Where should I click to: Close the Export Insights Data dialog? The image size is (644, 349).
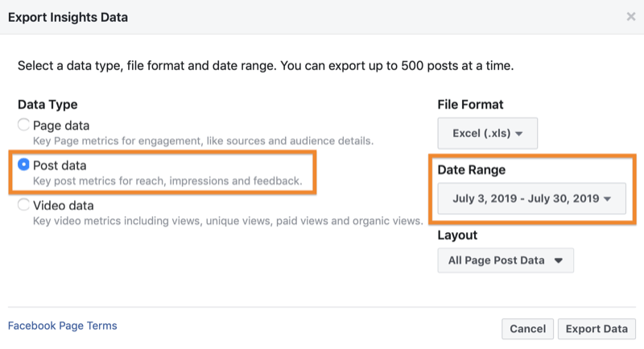pyautogui.click(x=631, y=16)
